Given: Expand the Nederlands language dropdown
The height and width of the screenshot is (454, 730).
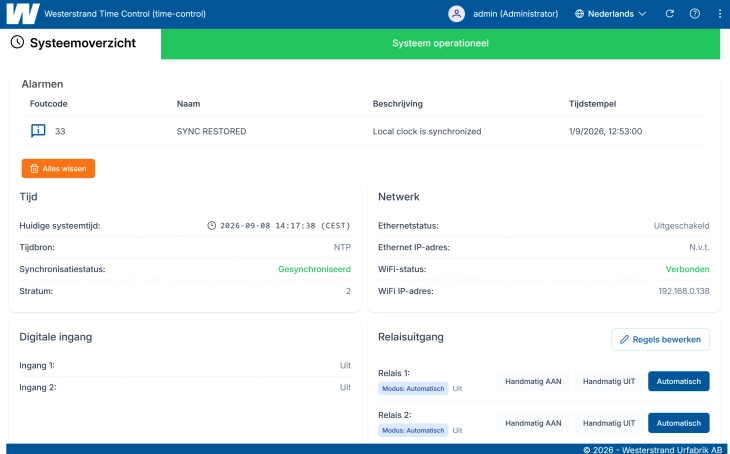Looking at the screenshot, I should coord(610,14).
